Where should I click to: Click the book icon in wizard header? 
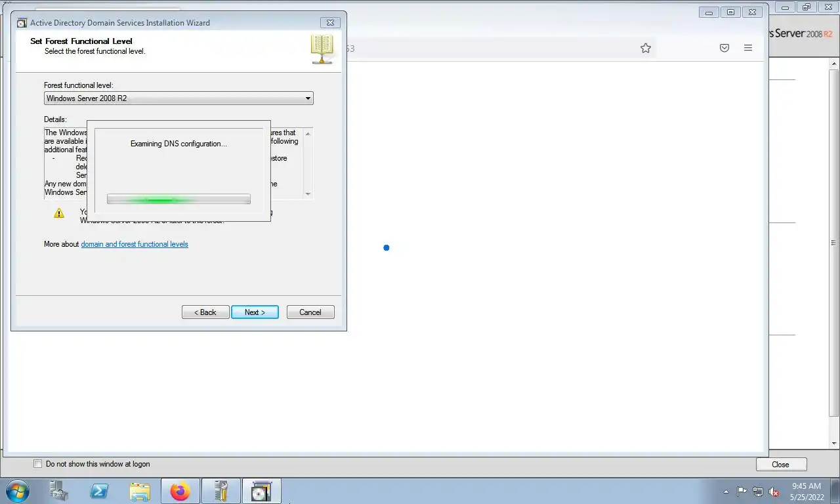click(x=322, y=50)
